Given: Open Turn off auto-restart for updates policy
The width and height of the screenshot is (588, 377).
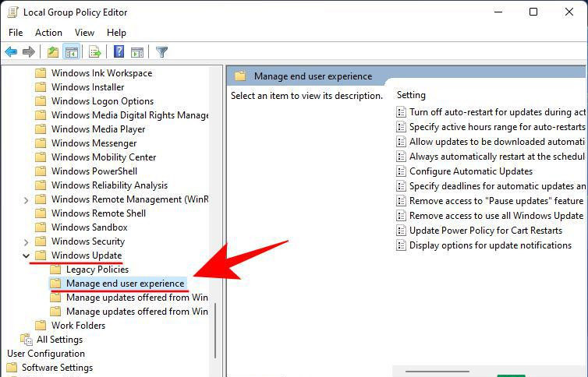Looking at the screenshot, I should pos(498,112).
